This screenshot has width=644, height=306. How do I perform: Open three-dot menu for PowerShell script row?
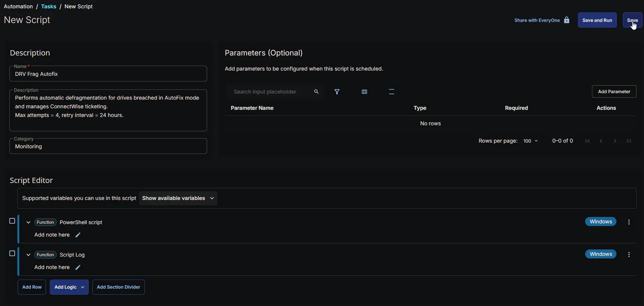[629, 222]
